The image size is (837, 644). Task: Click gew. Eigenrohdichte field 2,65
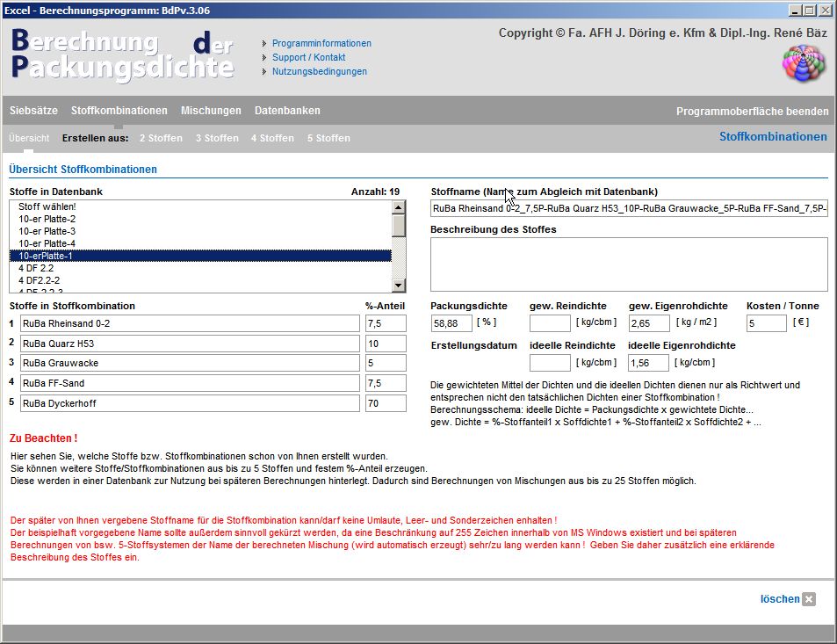649,323
